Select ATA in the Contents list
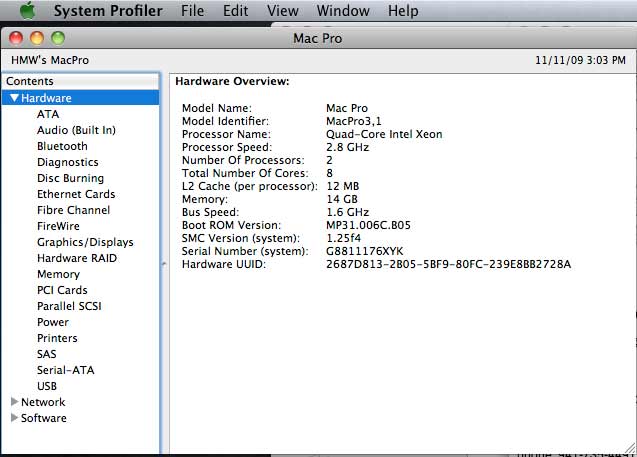The width and height of the screenshot is (637, 457). pyautogui.click(x=48, y=114)
